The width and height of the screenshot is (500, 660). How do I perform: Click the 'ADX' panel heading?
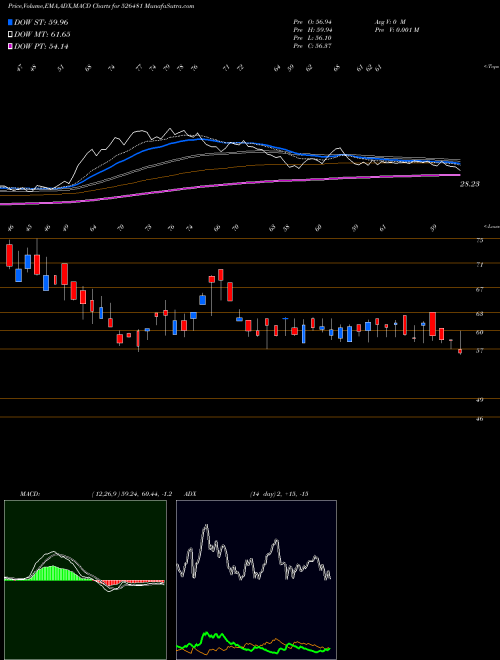(x=191, y=494)
